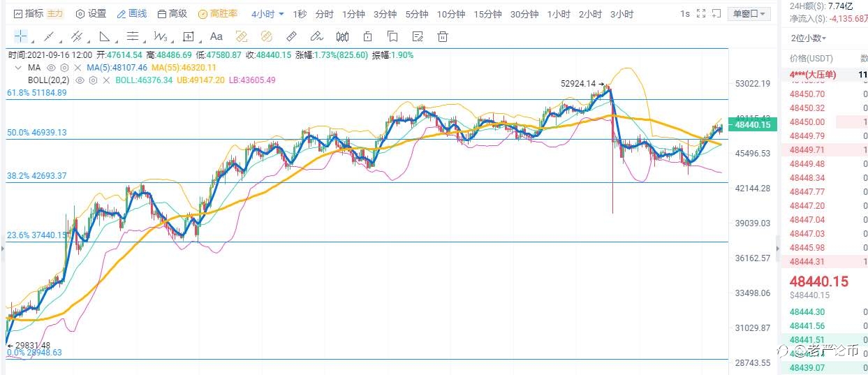Switch to 2小时 timeframe
Image resolution: width=868 pixels, height=375 pixels.
[x=590, y=14]
